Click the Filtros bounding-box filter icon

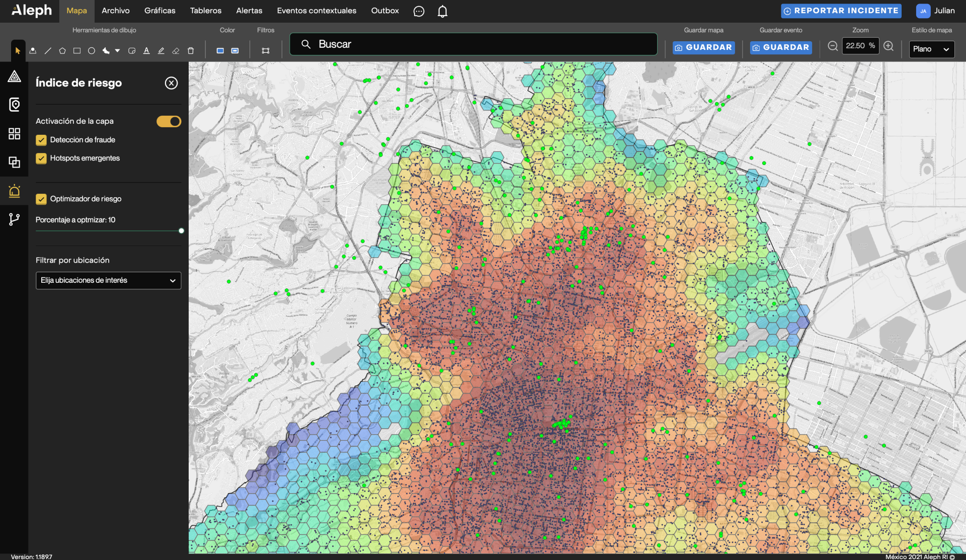click(266, 51)
